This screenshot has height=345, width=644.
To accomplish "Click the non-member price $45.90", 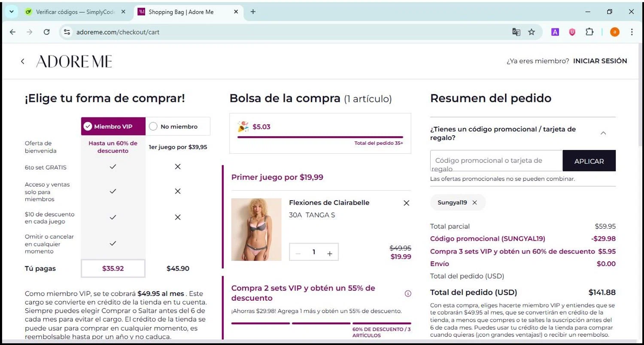I will [178, 269].
